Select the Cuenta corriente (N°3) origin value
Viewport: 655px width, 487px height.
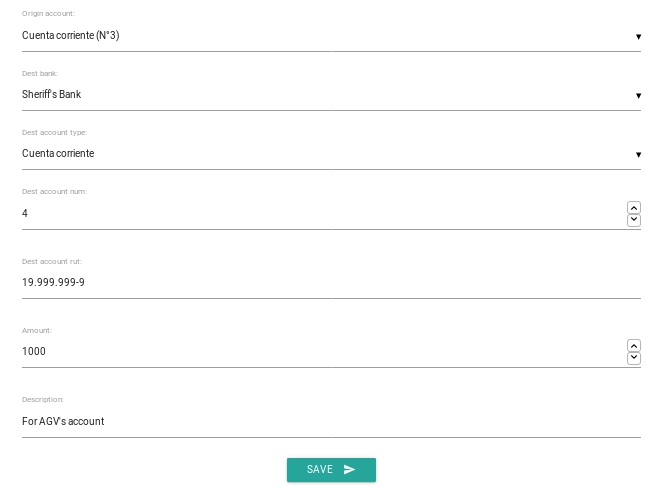[x=71, y=36]
